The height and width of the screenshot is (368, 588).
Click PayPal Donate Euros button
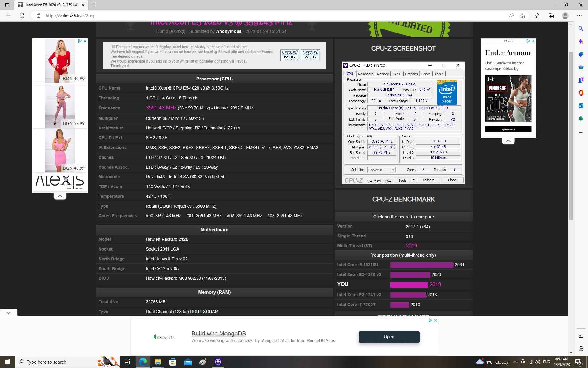[310, 55]
